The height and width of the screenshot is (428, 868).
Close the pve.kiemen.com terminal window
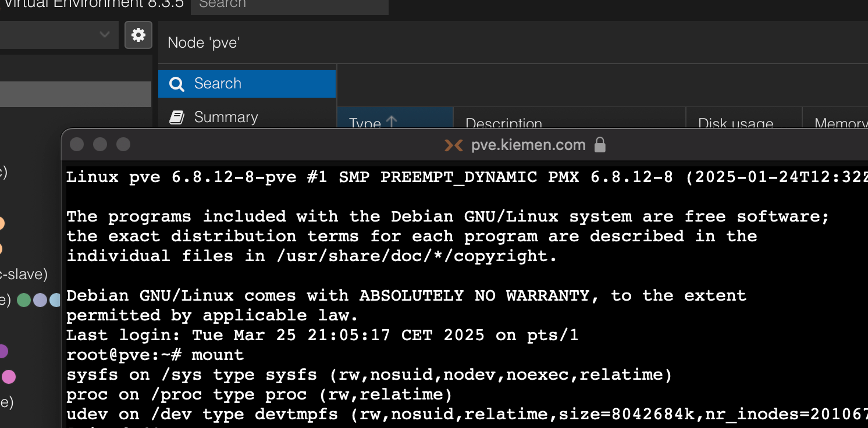[77, 144]
